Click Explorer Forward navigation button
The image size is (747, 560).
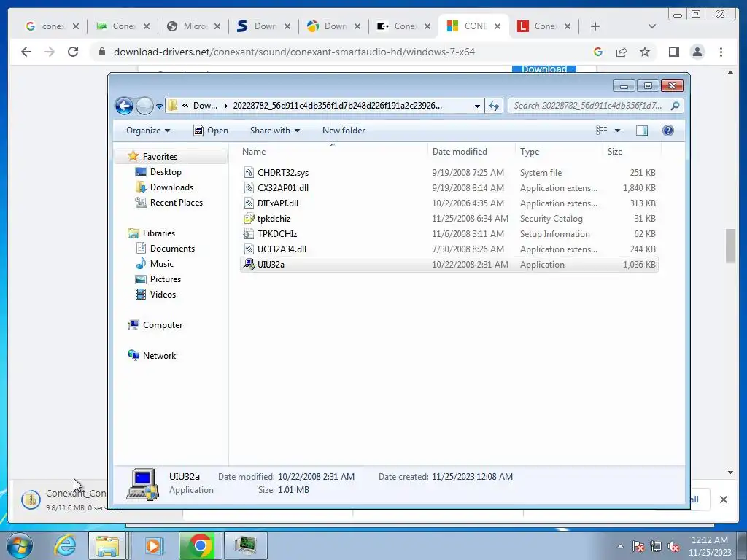tap(144, 106)
